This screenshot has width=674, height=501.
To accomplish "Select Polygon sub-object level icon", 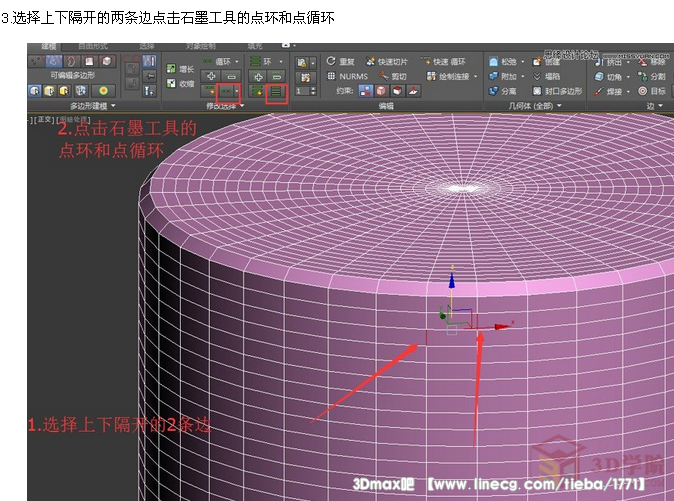I will (x=89, y=61).
